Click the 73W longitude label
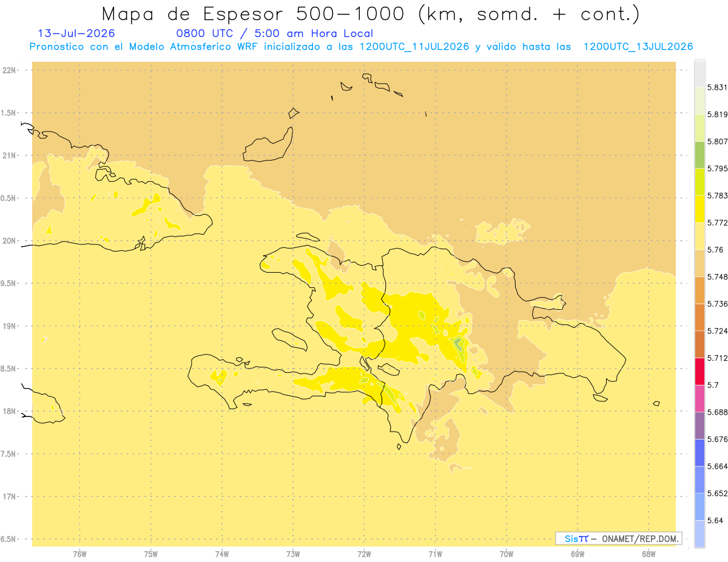The width and height of the screenshot is (728, 562). [x=293, y=554]
